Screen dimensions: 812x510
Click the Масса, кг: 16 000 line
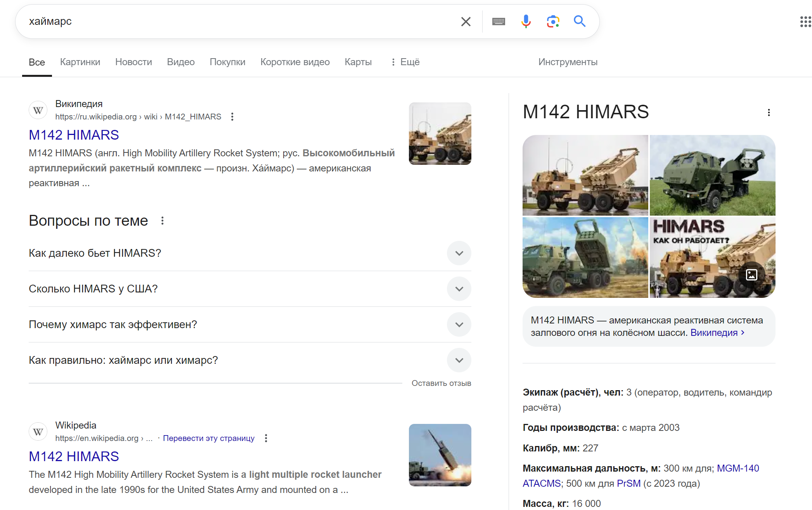[561, 504]
